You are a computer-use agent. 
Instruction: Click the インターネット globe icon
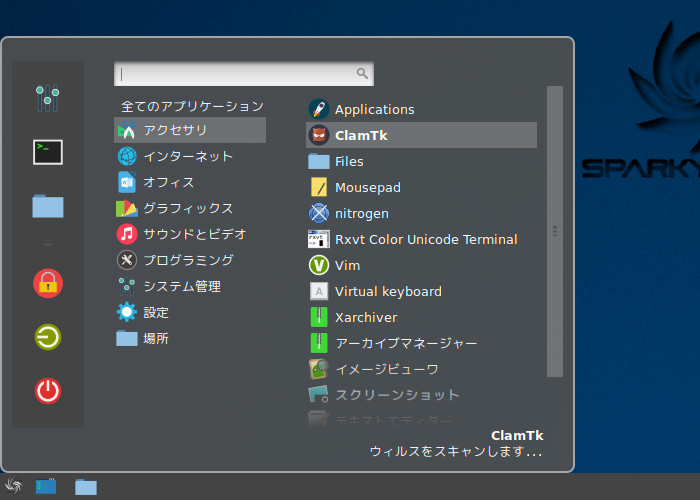[x=127, y=156]
